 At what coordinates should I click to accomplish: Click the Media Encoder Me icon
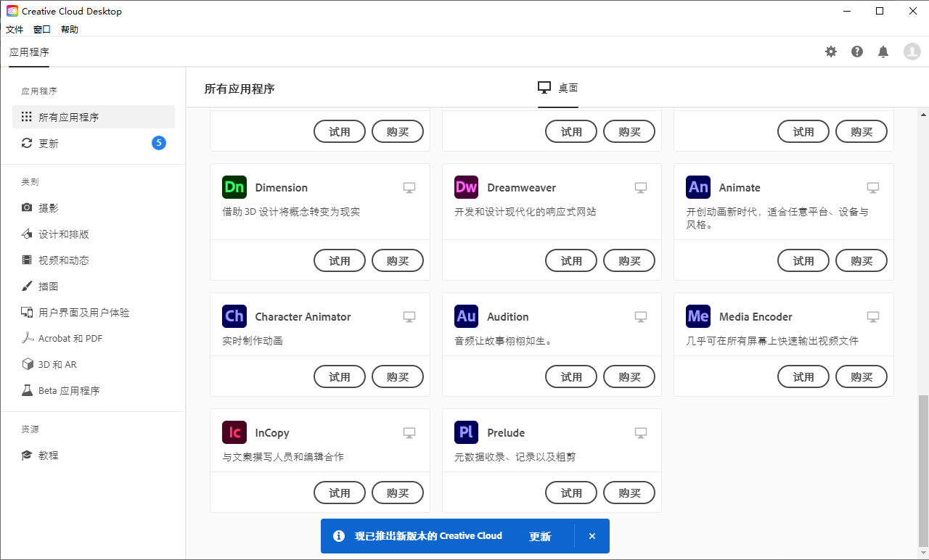click(x=698, y=316)
